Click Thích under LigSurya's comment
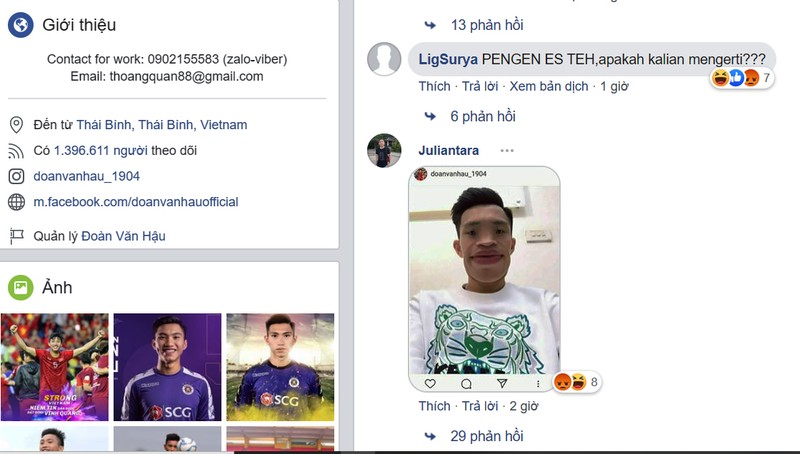Image resolution: width=800 pixels, height=454 pixels. pyautogui.click(x=434, y=86)
